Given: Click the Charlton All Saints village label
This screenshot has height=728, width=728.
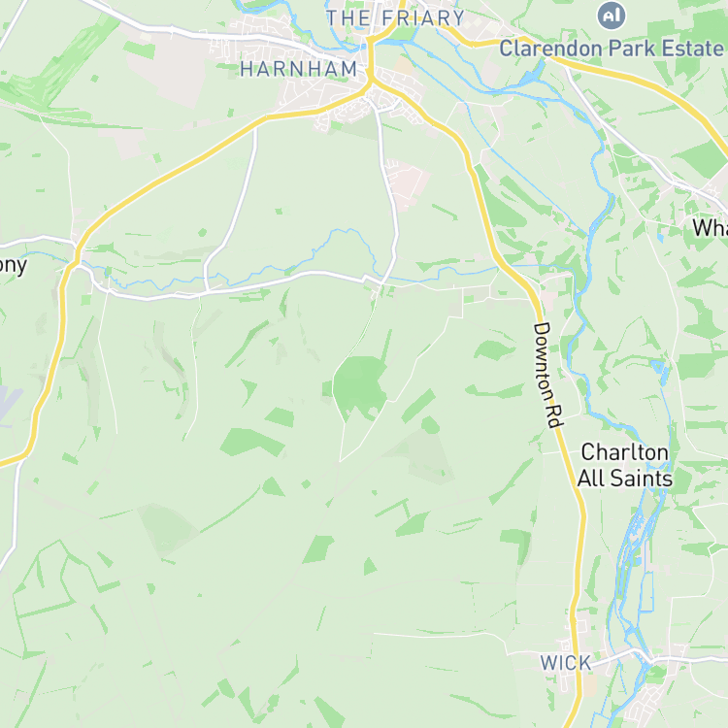Looking at the screenshot, I should tap(624, 465).
